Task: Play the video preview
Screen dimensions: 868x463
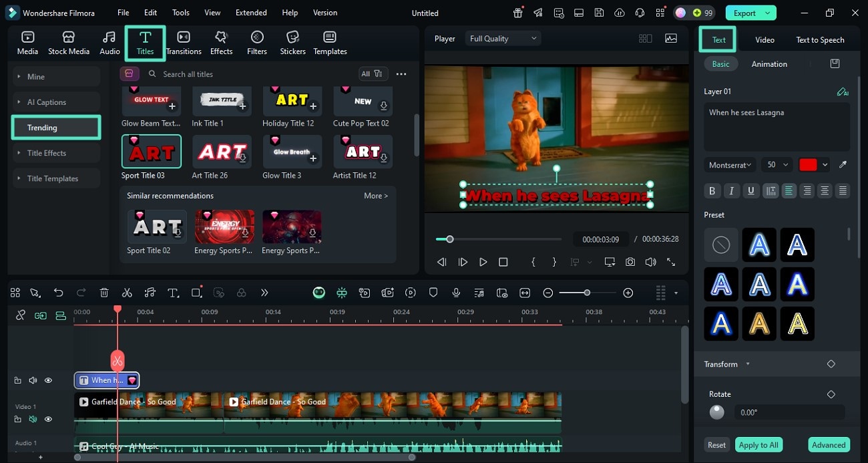Action: tap(483, 263)
